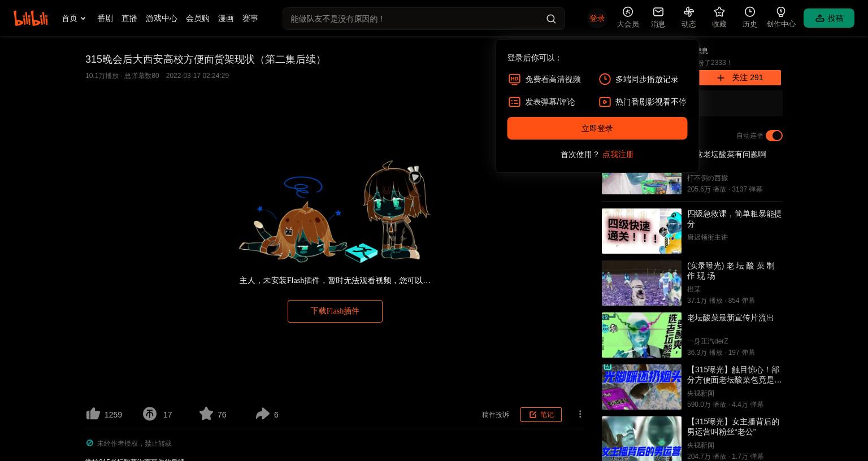Click the coin icon beside 17

tap(150, 414)
